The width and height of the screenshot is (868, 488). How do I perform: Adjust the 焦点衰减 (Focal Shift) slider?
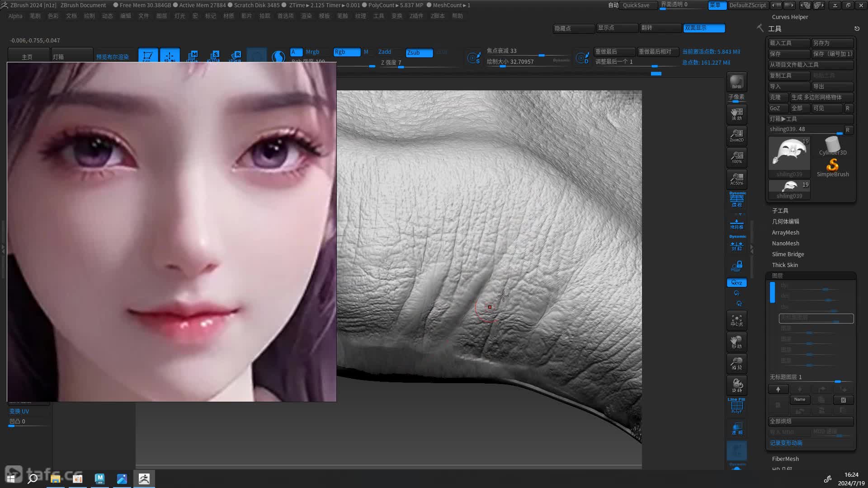[x=528, y=51]
